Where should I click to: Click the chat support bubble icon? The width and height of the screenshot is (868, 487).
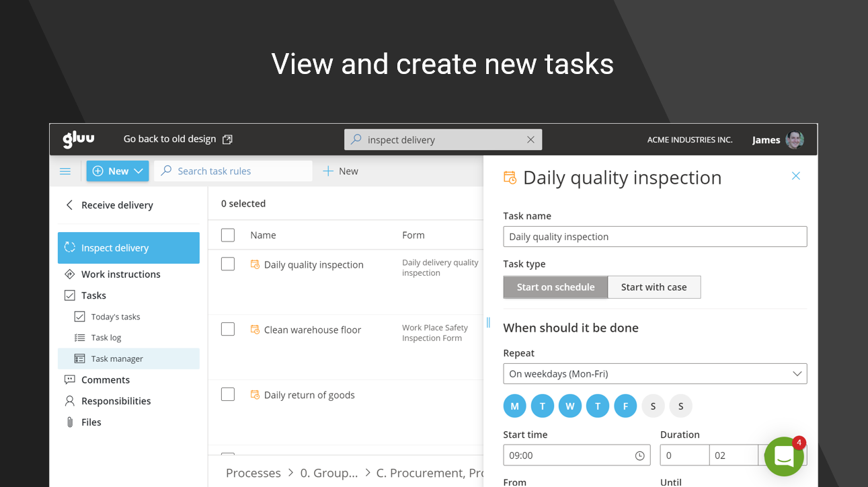784,457
